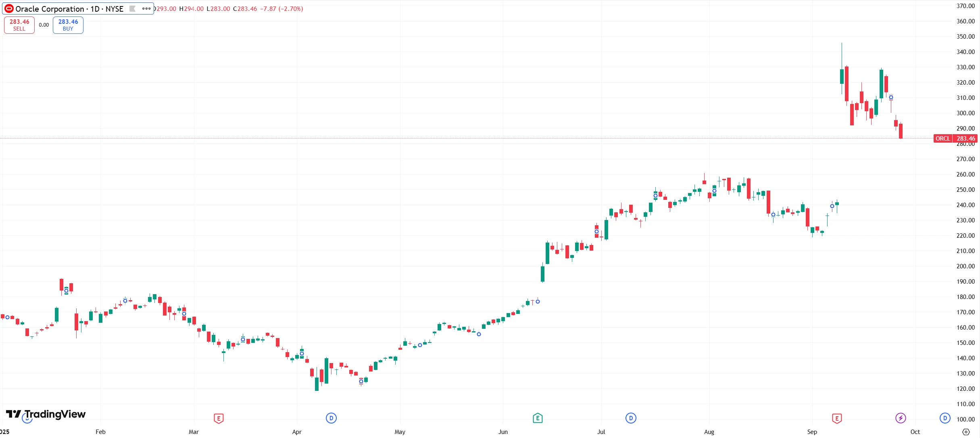The height and width of the screenshot is (438, 980).
Task: Click the blue circle marker near 310.00
Action: (x=891, y=98)
